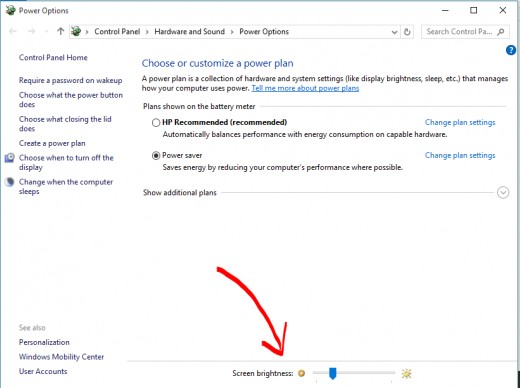Screen dimensions: 520x388
Task: Minimize the Power Options window
Action: tap(445, 10)
